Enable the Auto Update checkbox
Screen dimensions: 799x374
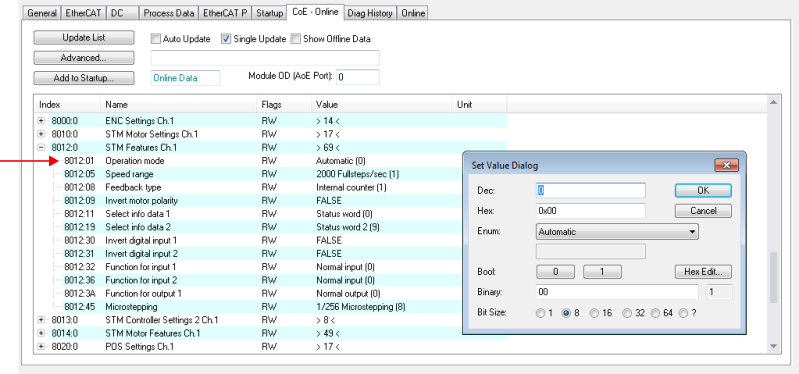point(155,39)
